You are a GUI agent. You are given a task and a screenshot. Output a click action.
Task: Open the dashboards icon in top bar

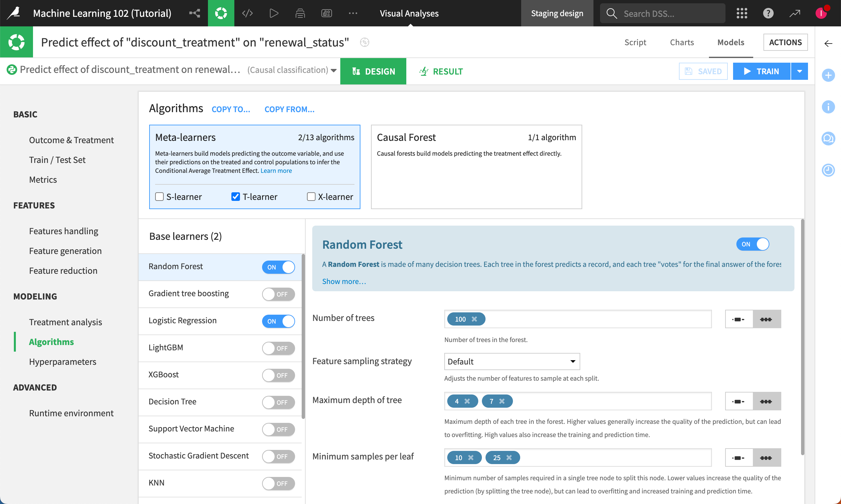point(326,13)
